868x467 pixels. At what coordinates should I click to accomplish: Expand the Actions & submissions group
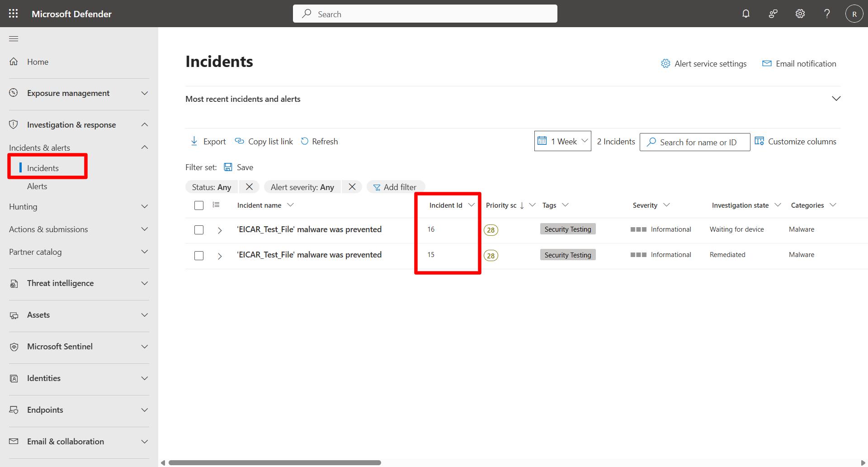point(145,229)
